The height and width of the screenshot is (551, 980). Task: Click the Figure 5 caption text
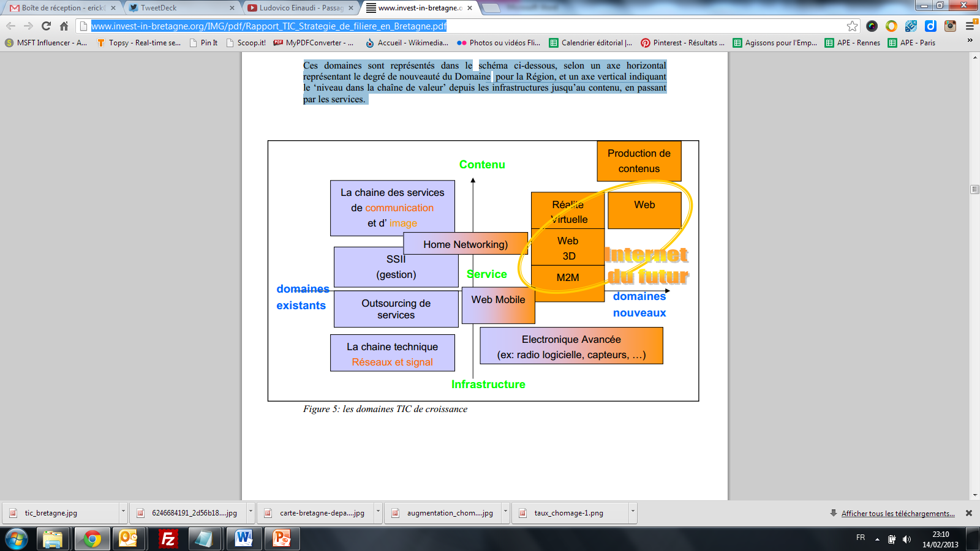[x=385, y=409]
